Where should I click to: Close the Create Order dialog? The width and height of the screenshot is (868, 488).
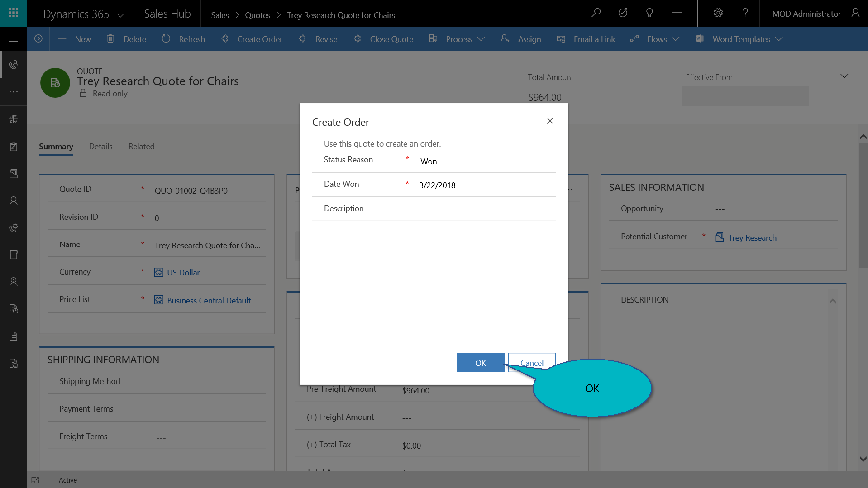(x=550, y=121)
